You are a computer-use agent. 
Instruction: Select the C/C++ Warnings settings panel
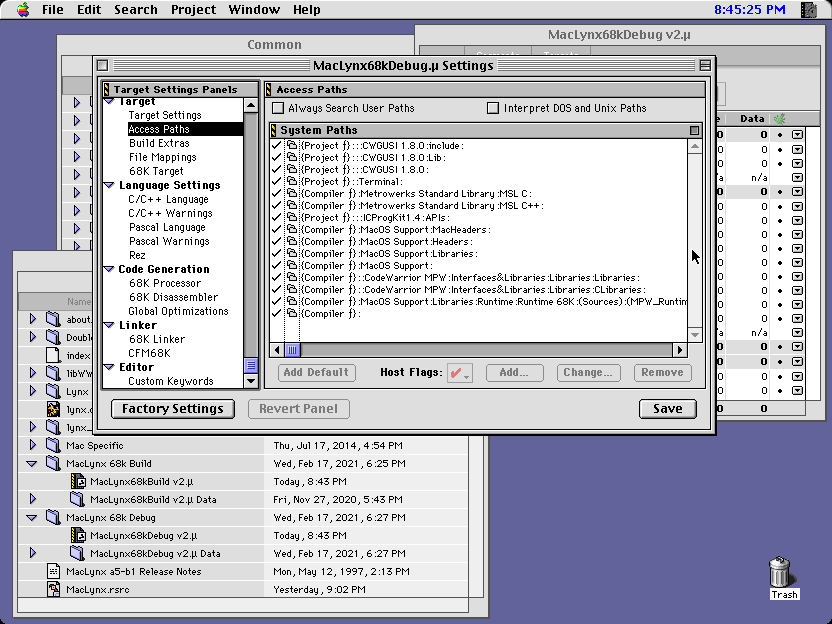coord(170,213)
